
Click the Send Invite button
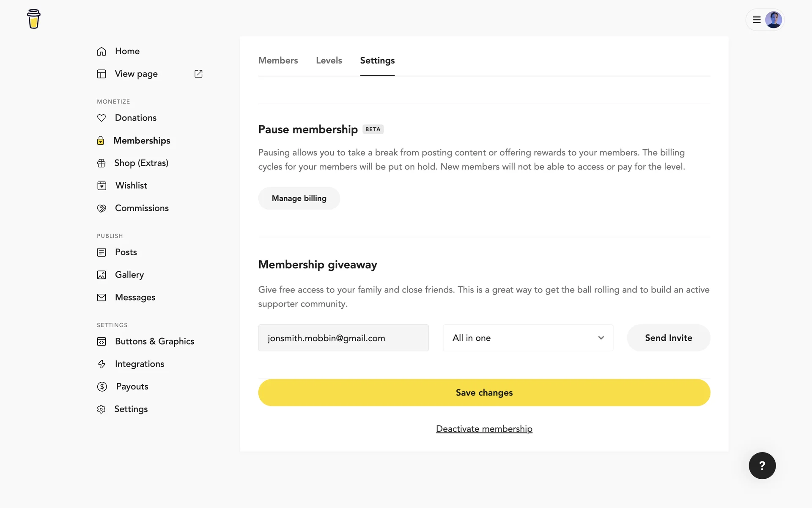click(x=668, y=338)
